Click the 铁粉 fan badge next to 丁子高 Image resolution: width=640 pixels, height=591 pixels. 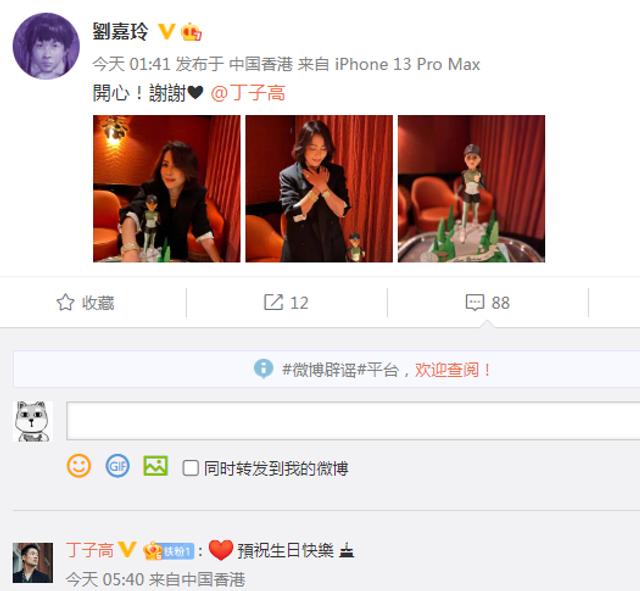click(x=168, y=551)
